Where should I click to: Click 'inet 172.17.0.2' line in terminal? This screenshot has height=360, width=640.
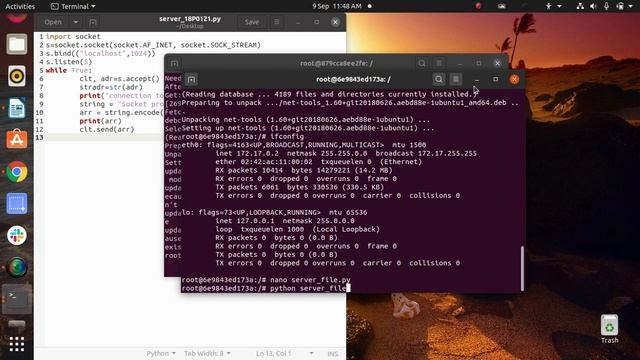click(x=346, y=153)
